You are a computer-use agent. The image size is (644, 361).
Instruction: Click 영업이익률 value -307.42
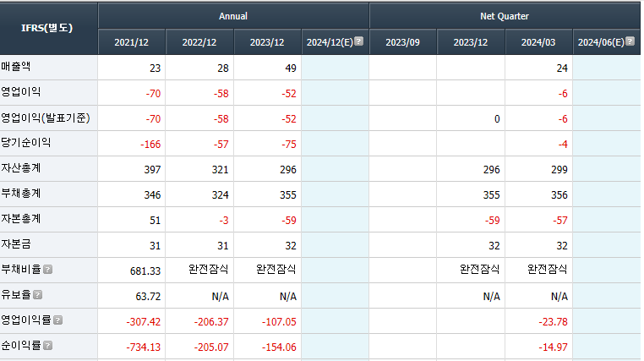click(144, 322)
